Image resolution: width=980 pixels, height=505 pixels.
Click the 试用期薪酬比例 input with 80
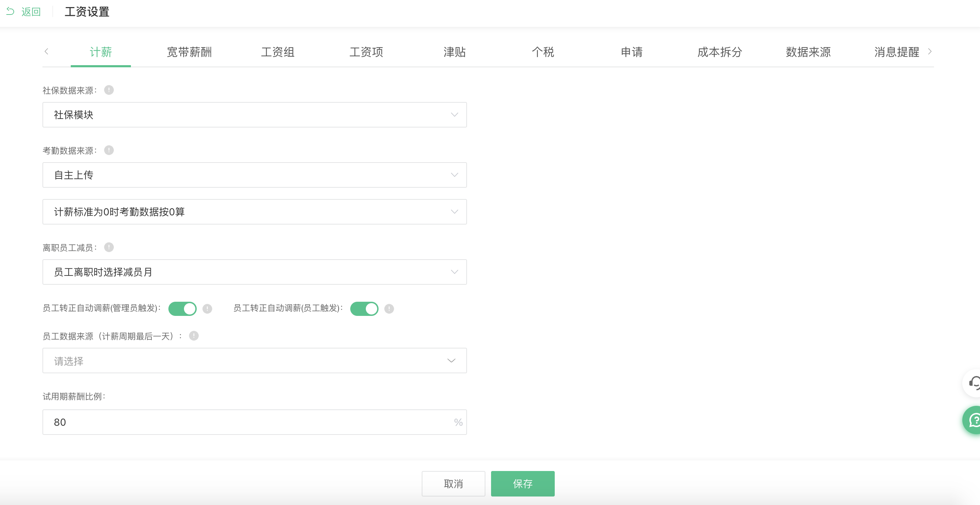pos(254,422)
